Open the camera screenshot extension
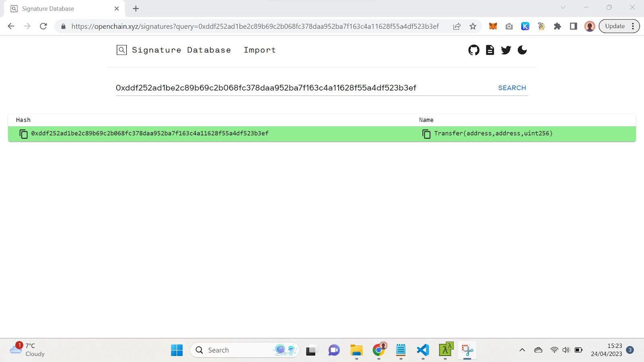The width and height of the screenshot is (644, 362). (x=509, y=27)
